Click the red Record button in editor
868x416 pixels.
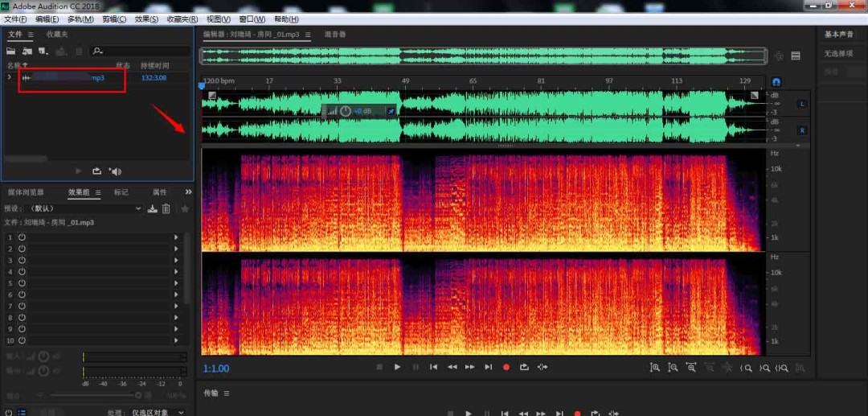pyautogui.click(x=506, y=367)
